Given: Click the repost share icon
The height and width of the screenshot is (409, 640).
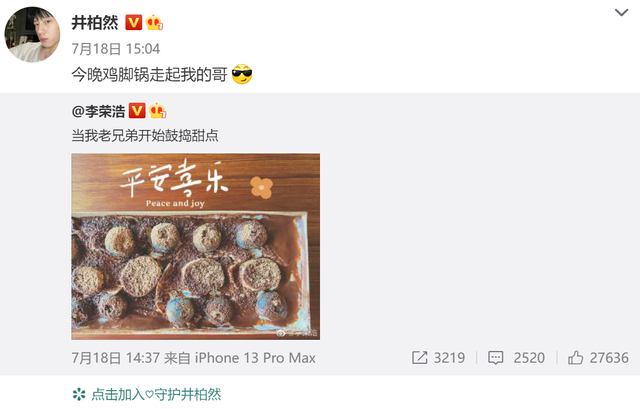Looking at the screenshot, I should point(419,358).
